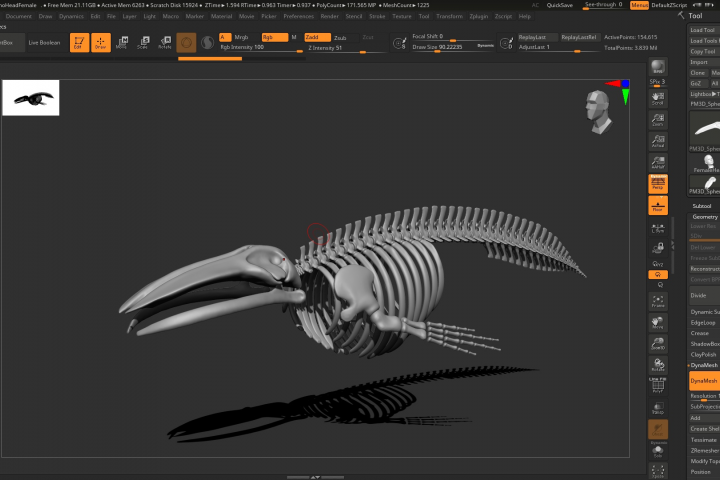720x480 pixels.
Task: Select the Move gizmo tool in top toolbar
Action: click(x=122, y=42)
